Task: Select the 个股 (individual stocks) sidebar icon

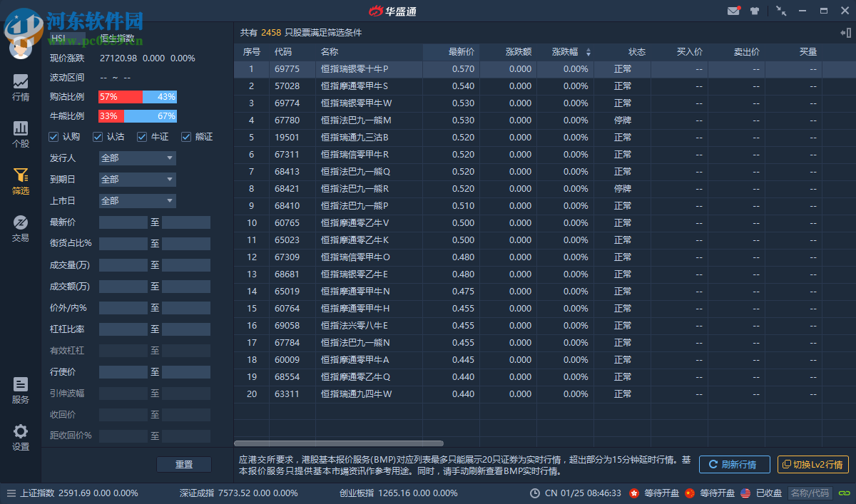Action: point(20,134)
